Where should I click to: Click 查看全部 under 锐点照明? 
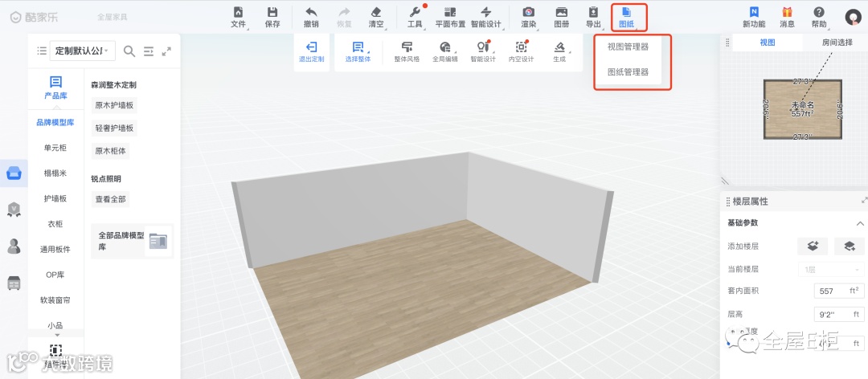click(110, 200)
